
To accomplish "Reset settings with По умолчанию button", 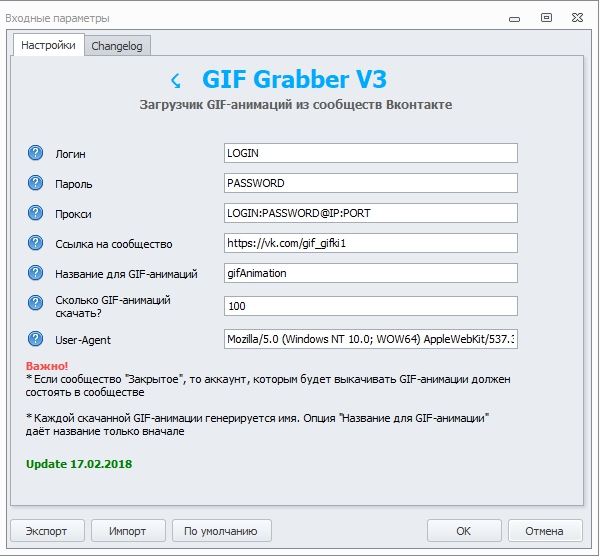I will click(221, 530).
